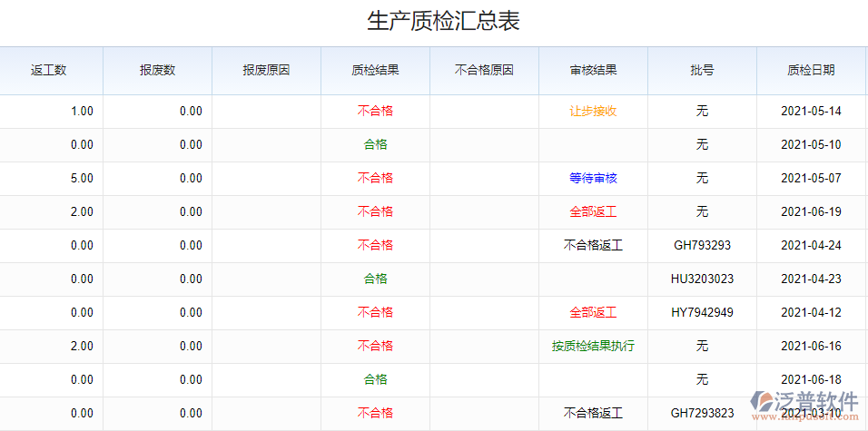This screenshot has width=868, height=431.
Task: Click the 报废数 column header
Action: coord(158,70)
